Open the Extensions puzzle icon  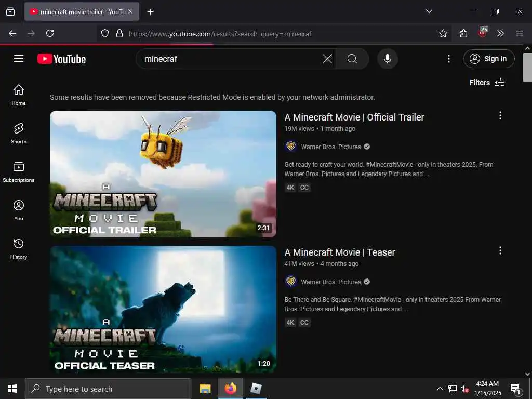coord(463,33)
